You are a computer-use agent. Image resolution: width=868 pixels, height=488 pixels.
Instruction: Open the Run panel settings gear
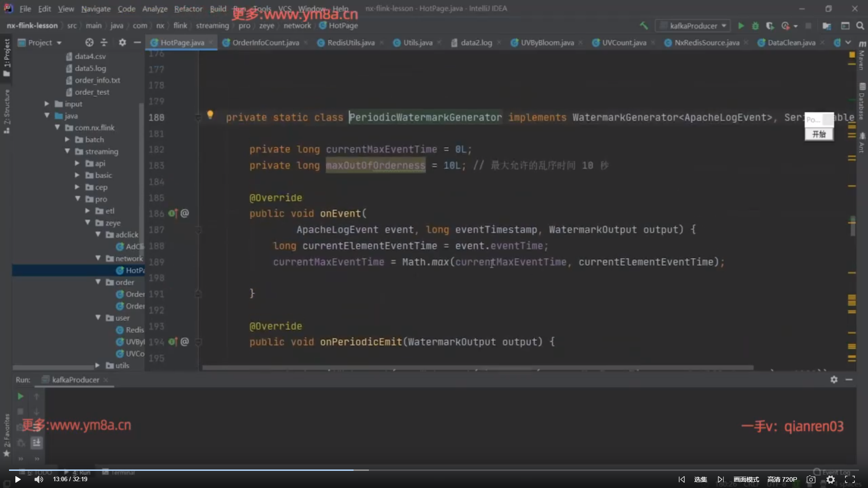[834, 380]
